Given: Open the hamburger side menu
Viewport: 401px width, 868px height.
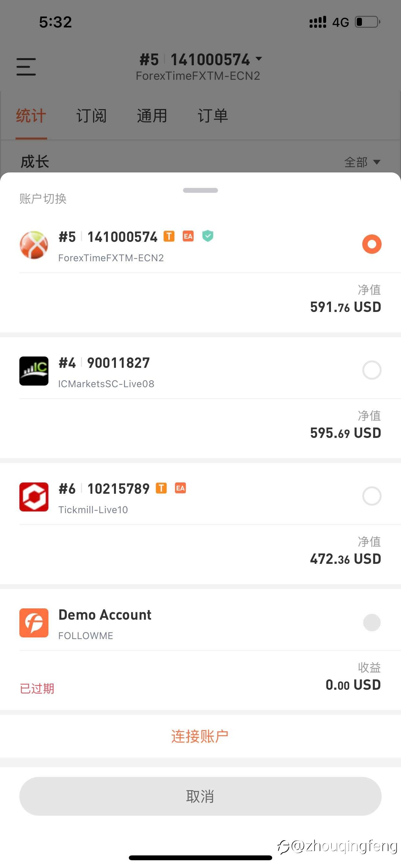Looking at the screenshot, I should (26, 67).
